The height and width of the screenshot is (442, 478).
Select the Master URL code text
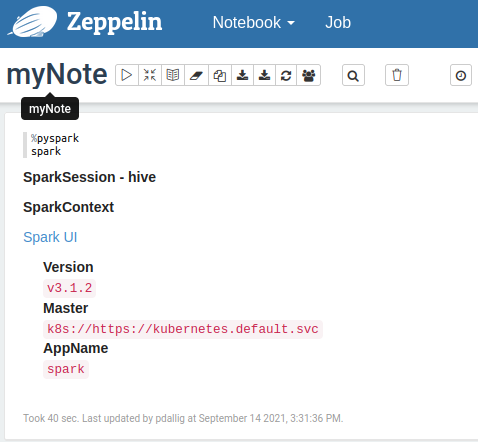[183, 329]
